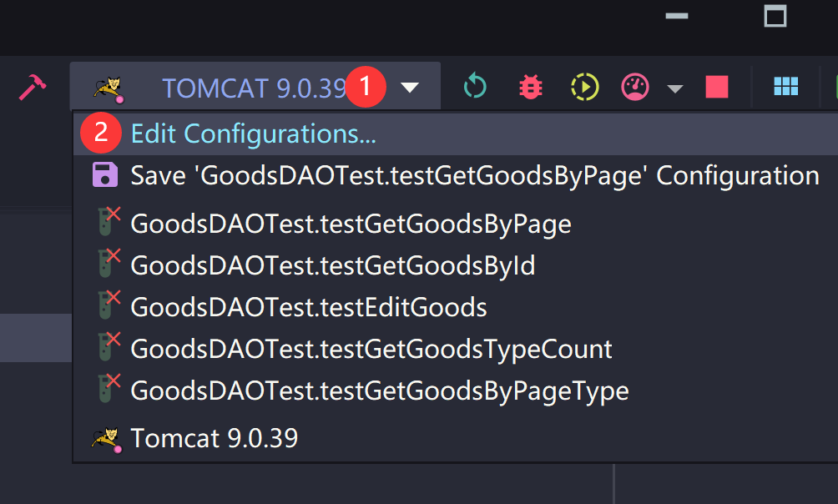This screenshot has height=504, width=838.
Task: Pick the GoodsDAOTest.testGetGoodsTypeCount configuration
Action: [371, 349]
